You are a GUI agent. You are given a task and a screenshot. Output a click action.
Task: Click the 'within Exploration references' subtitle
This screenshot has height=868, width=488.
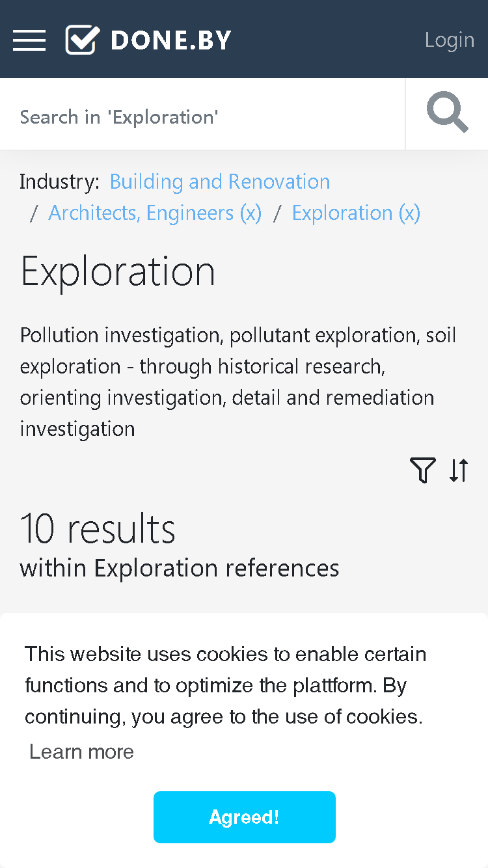tap(180, 568)
